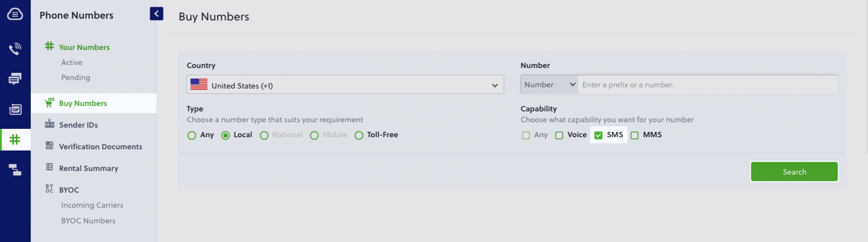The width and height of the screenshot is (868, 242).
Task: Click the cloud logo icon
Action: (15, 15)
